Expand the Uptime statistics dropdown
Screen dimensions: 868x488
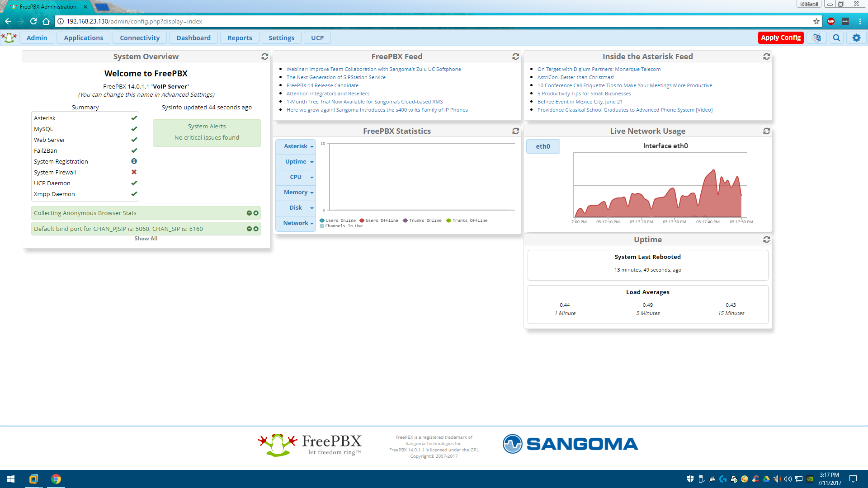(296, 162)
